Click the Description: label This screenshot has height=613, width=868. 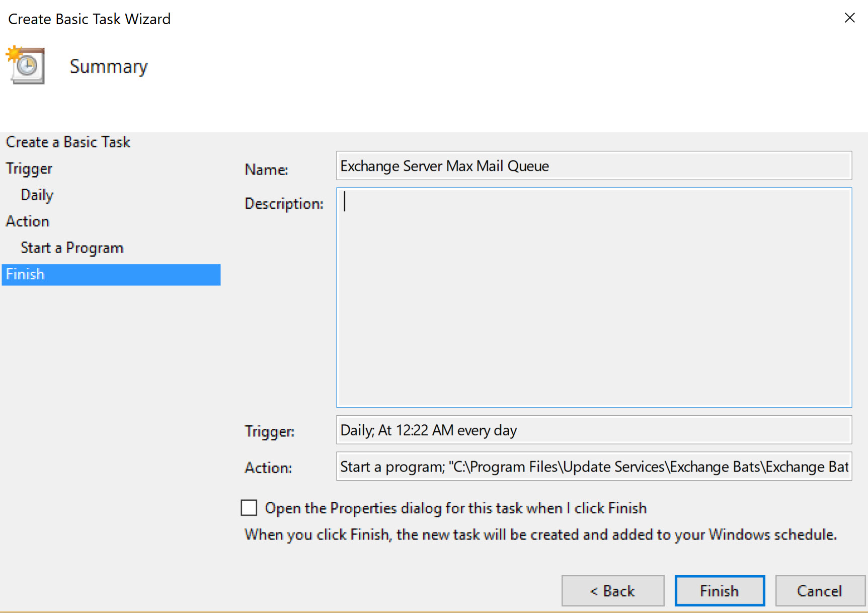(x=284, y=204)
